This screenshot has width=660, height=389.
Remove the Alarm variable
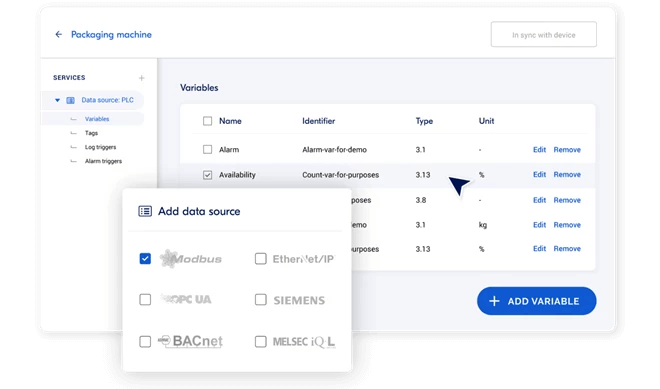(x=567, y=149)
